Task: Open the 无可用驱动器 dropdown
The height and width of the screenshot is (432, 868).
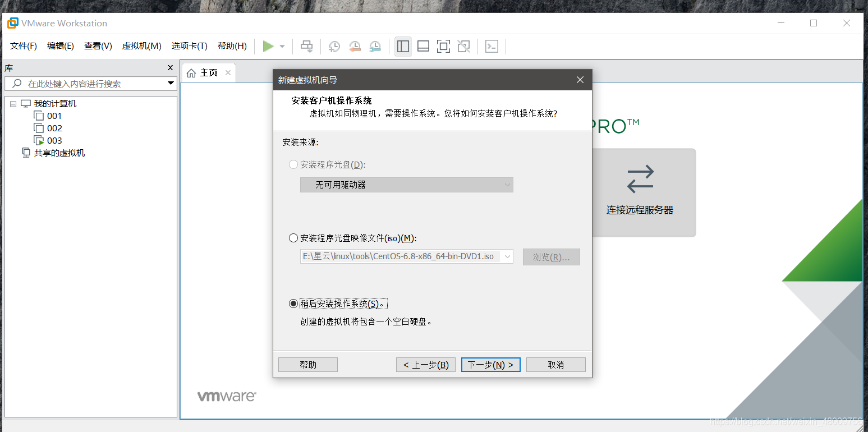Action: (407, 185)
